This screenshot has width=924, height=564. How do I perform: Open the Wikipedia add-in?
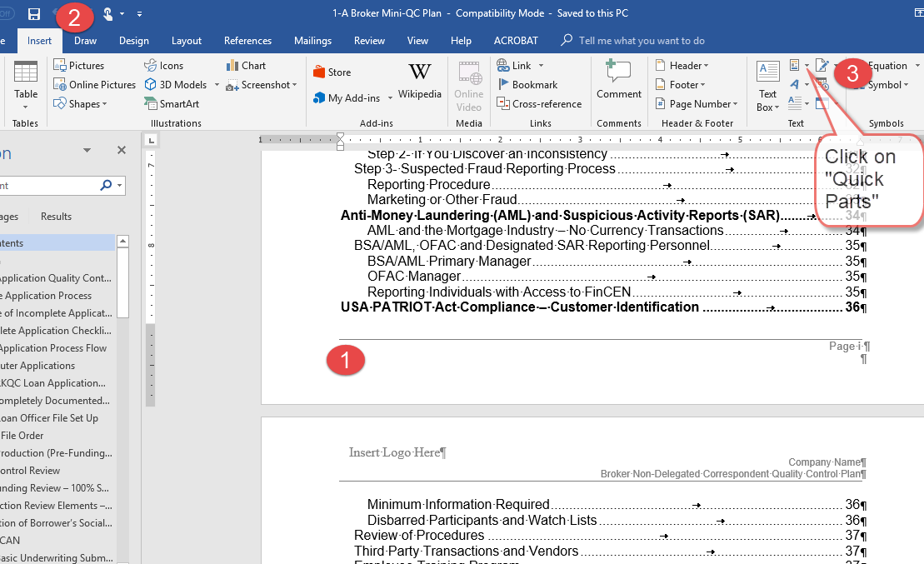419,81
